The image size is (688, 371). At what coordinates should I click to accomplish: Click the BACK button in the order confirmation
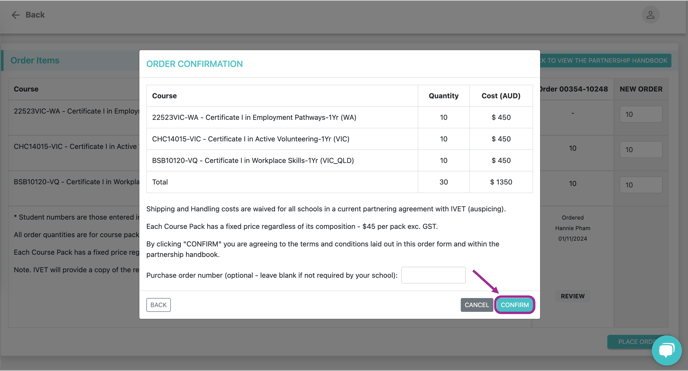[158, 305]
